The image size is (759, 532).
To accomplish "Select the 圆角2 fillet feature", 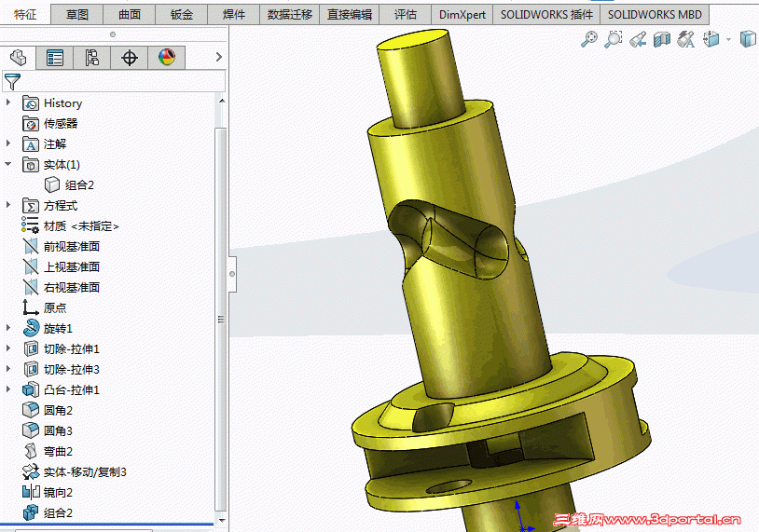I will (x=48, y=411).
